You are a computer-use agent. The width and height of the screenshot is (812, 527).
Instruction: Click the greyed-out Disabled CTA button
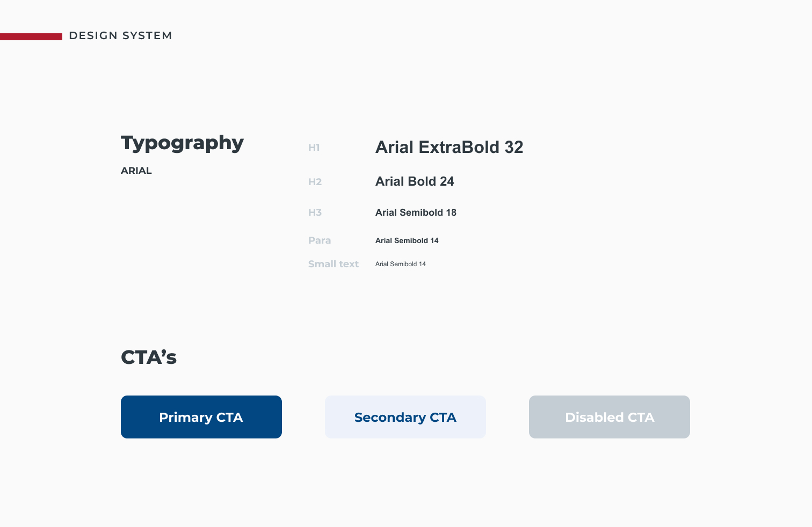tap(610, 417)
